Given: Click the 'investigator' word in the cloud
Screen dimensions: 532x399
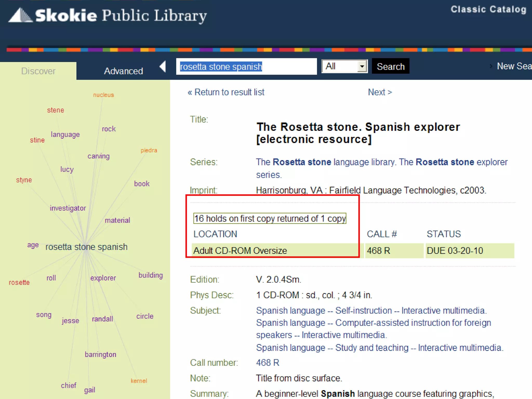Looking at the screenshot, I should click(68, 208).
